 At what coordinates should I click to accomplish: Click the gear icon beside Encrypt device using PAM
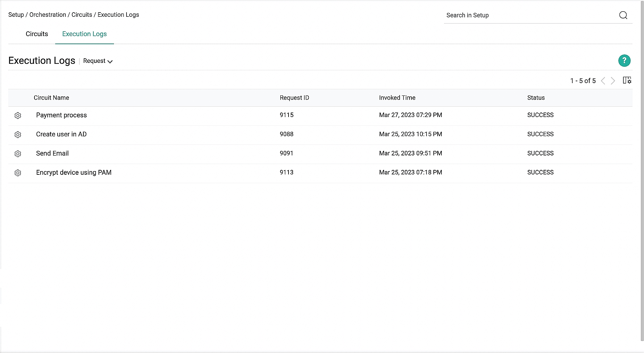click(18, 173)
